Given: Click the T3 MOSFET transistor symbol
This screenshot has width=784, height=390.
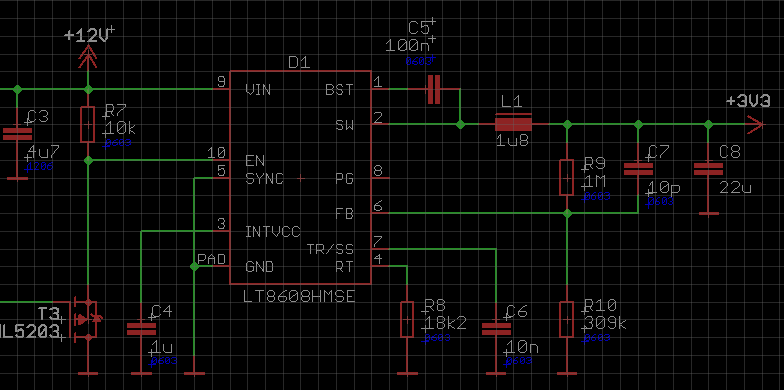Looking at the screenshot, I should (x=85, y=319).
